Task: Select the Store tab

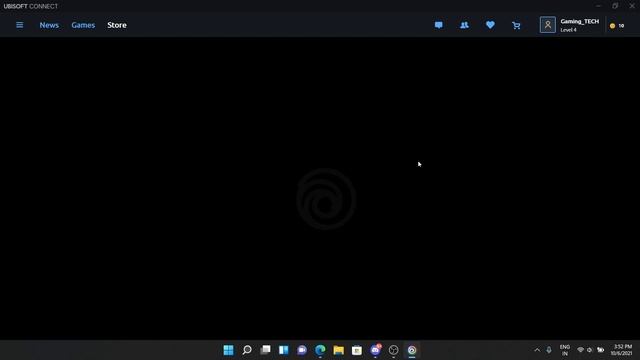Action: (x=117, y=25)
